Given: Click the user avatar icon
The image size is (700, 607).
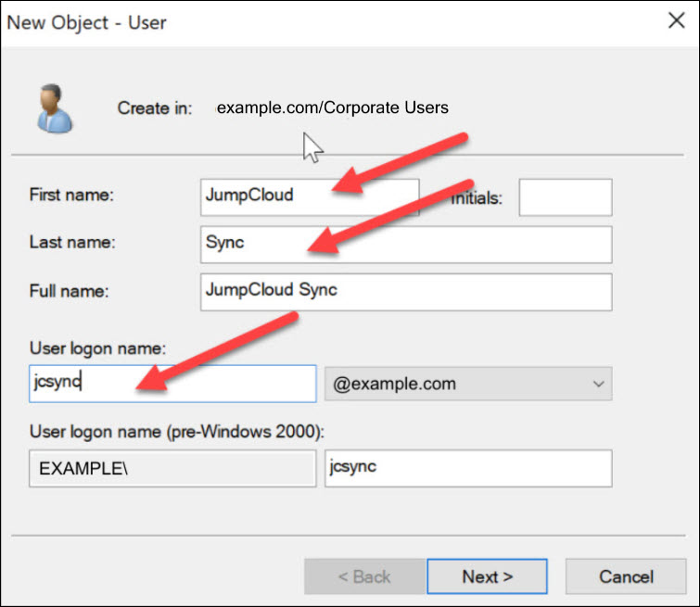Looking at the screenshot, I should (x=54, y=107).
